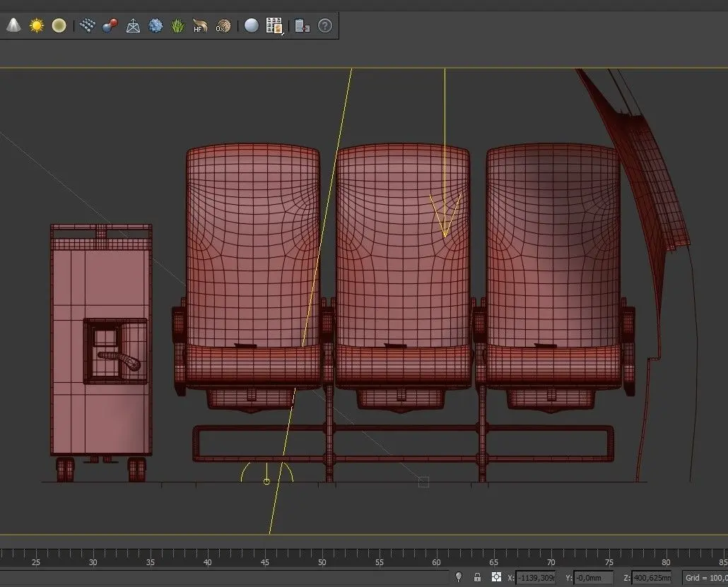Open the material editor gray sphere icon
This screenshot has width=728, height=587.
click(252, 26)
